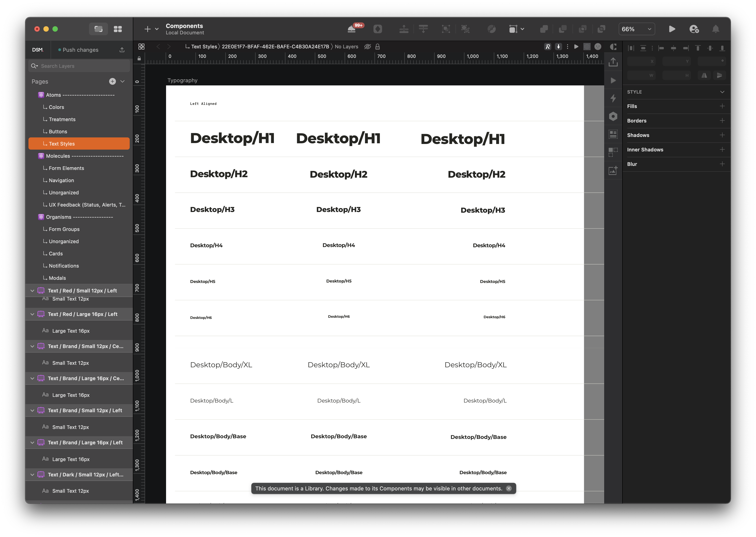The height and width of the screenshot is (537, 756).
Task: Click Push changes button
Action: [80, 50]
